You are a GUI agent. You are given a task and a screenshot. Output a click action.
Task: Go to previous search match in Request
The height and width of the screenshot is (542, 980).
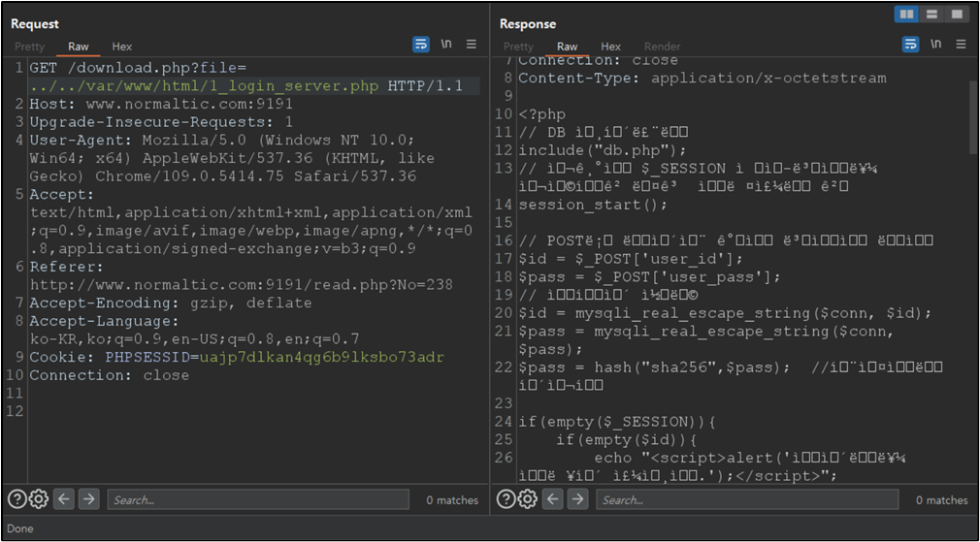point(64,499)
